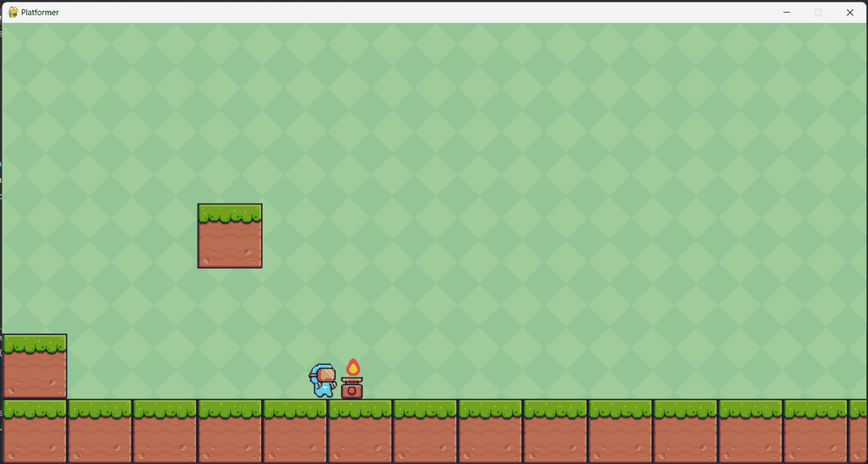Click the floating grass dirt block
Screen dimensions: 868x464
(x=230, y=236)
